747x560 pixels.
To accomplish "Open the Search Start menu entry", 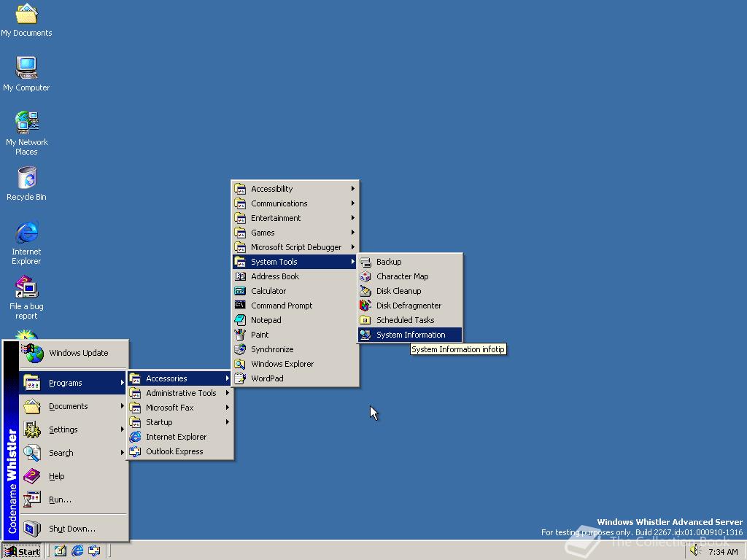I will point(74,453).
